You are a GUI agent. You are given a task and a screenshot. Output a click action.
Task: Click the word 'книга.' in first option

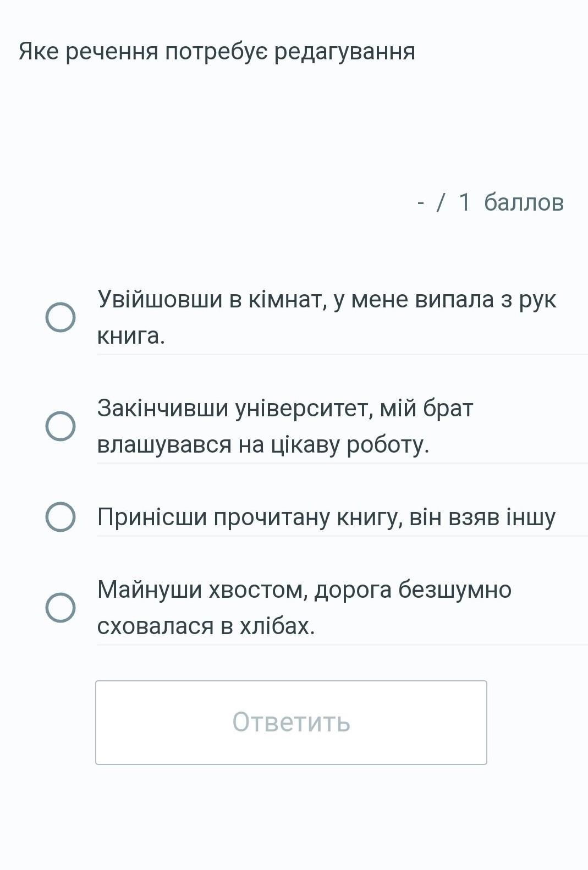pos(131,335)
